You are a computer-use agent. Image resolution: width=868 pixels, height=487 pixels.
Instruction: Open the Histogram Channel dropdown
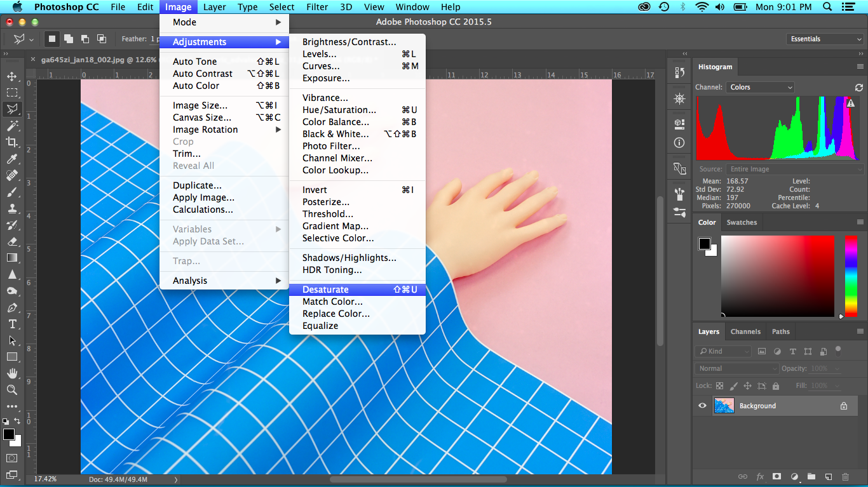tap(761, 88)
